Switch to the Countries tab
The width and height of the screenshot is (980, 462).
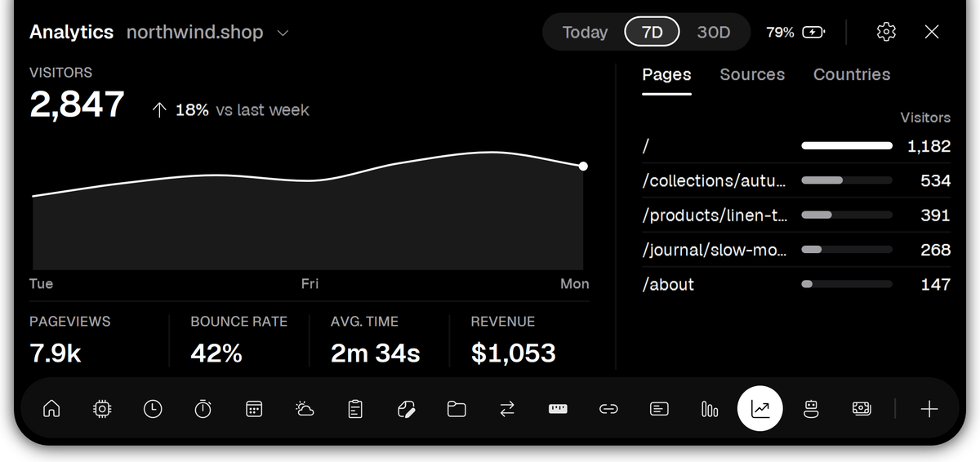tap(852, 74)
